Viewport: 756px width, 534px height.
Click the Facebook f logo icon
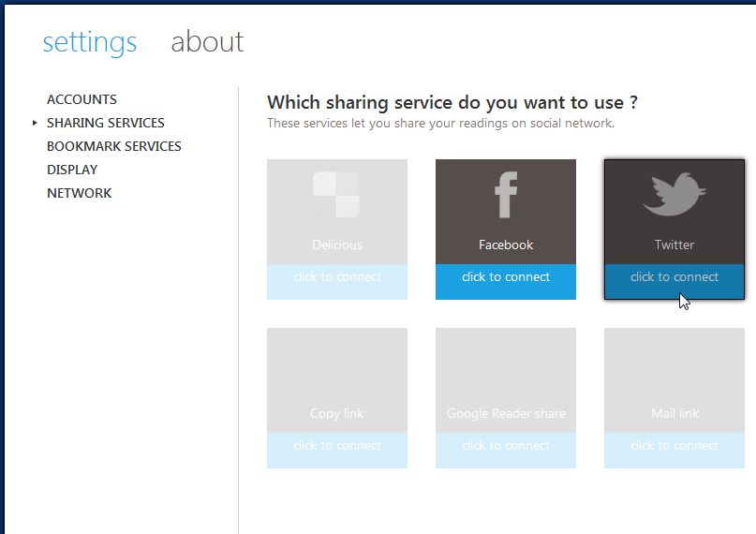tap(506, 195)
